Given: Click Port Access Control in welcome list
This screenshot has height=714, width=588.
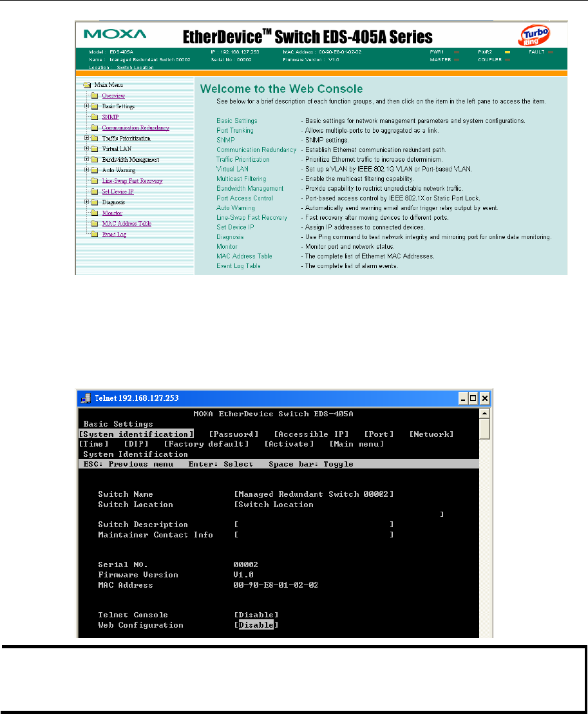Looking at the screenshot, I should pos(244,198).
